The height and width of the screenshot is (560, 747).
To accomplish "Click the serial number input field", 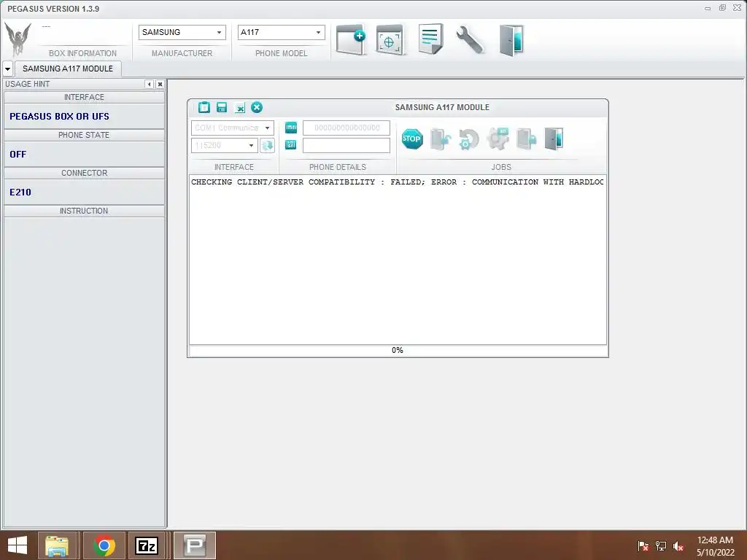I will click(347, 145).
